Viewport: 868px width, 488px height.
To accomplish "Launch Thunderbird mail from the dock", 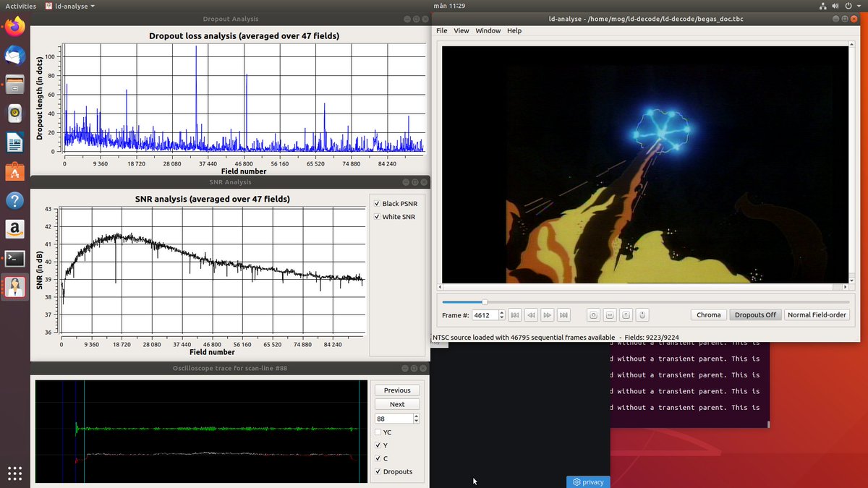I will pos(15,56).
